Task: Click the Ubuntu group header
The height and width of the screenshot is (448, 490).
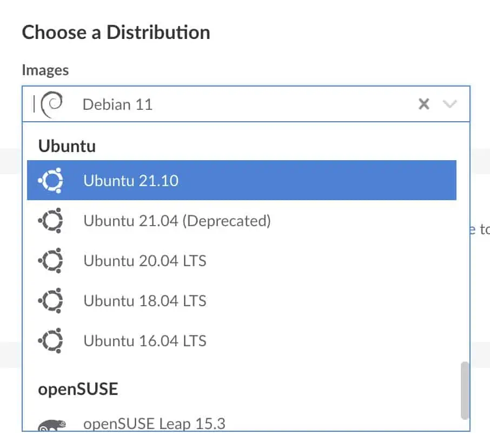Action: pos(67,146)
